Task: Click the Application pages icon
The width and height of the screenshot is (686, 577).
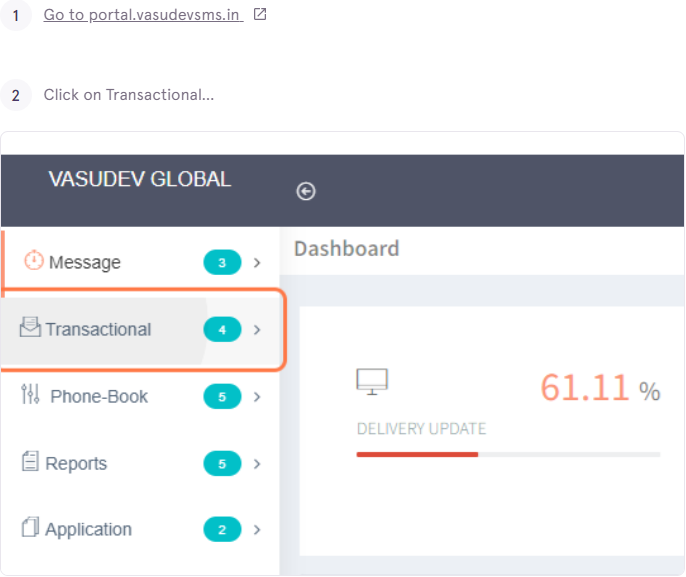Action: click(30, 527)
